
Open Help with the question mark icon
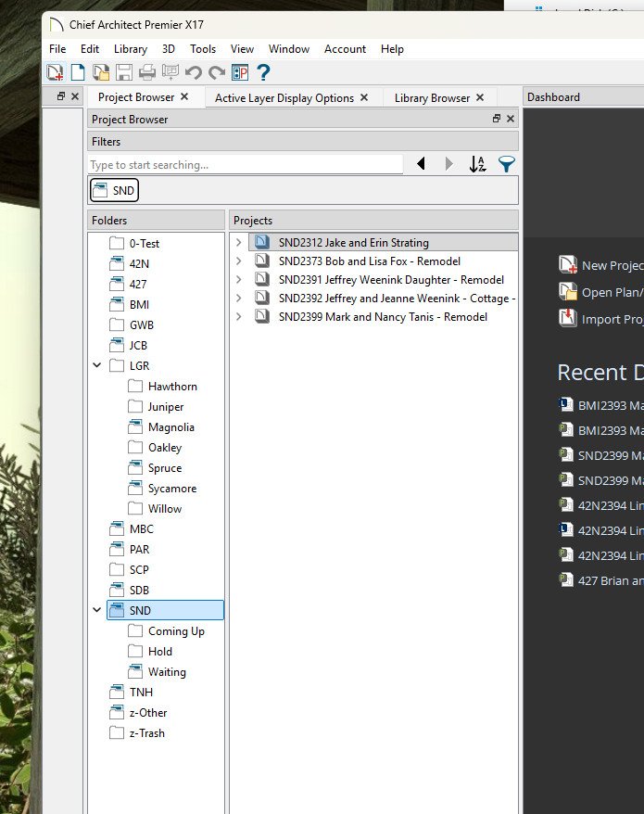point(263,72)
